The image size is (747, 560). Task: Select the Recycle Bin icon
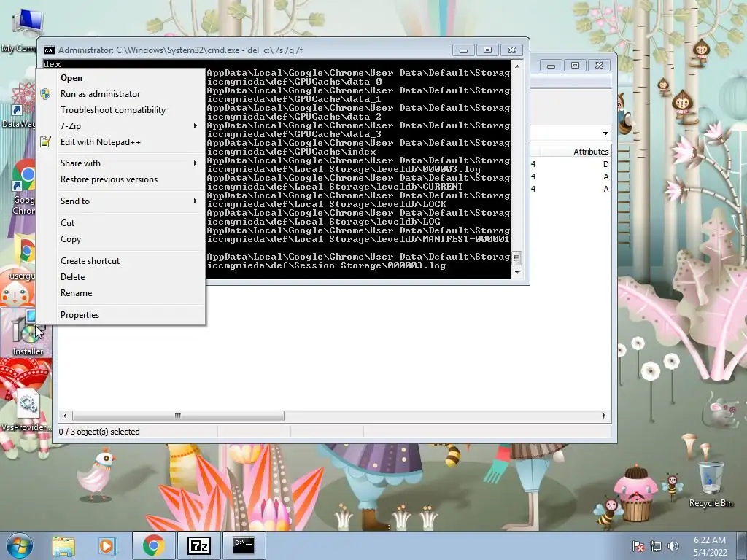click(x=711, y=484)
